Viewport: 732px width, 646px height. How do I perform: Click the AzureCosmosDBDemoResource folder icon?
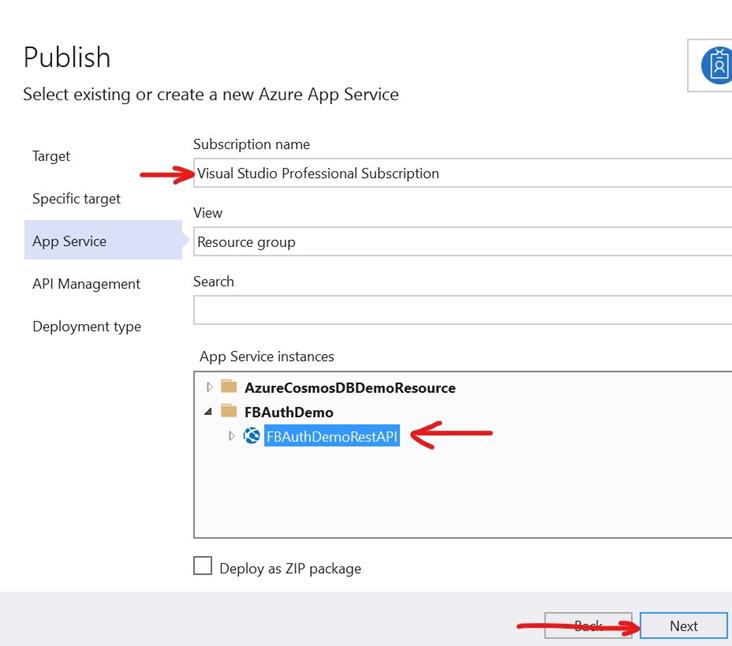[229, 386]
